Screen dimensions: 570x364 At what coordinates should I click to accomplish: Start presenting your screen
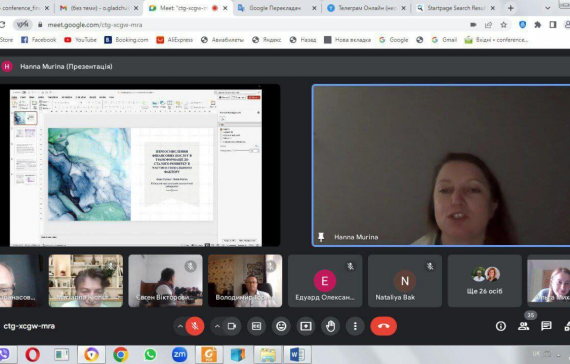306,326
